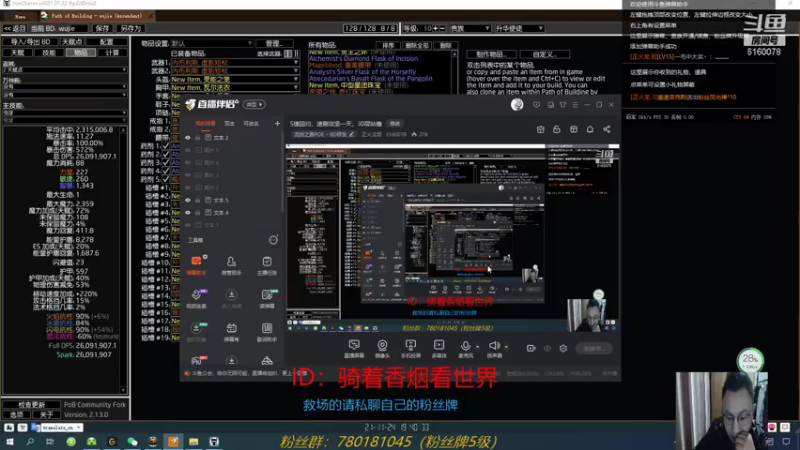The image size is (800, 450).
Task: Toggle visibility of layer 文本 2
Action: 188,138
